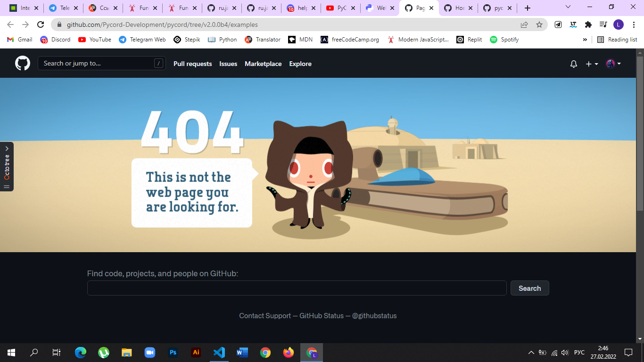Screen dimensions: 644x362
Task: Focus the Search or jump to field
Action: (102, 63)
